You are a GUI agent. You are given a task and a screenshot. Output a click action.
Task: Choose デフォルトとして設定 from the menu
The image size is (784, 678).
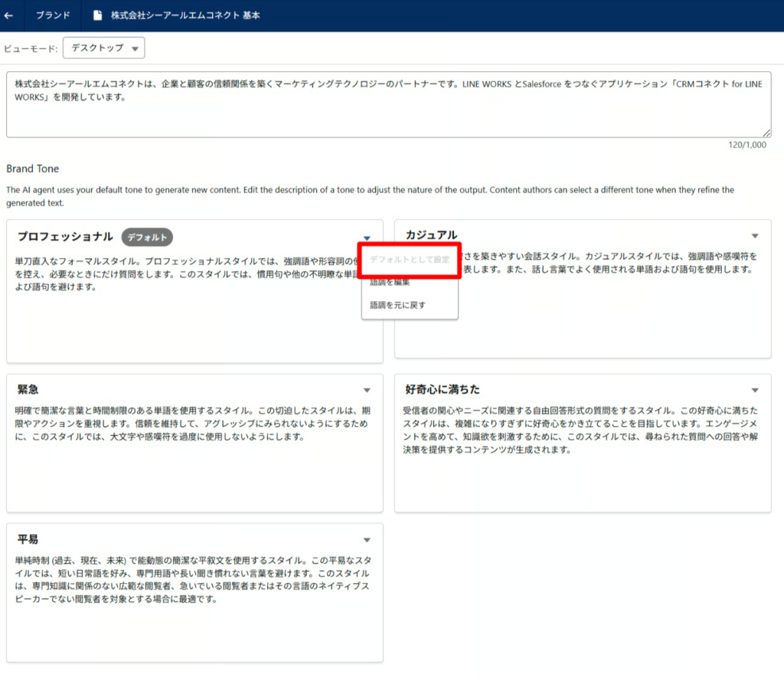[410, 260]
